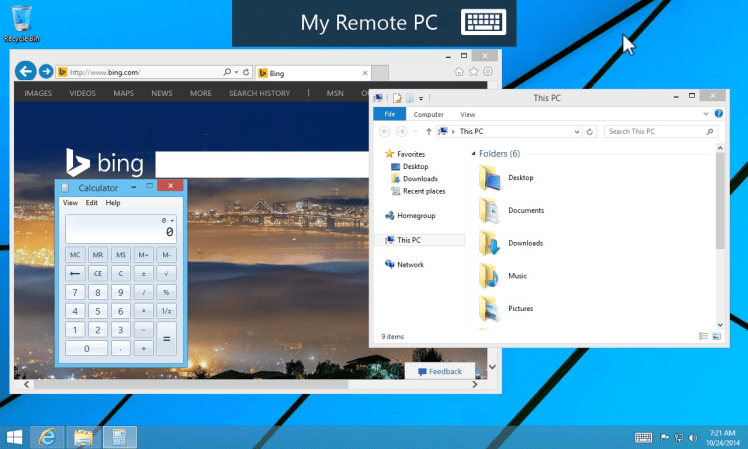The width and height of the screenshot is (748, 449).
Task: Click the Search This PC field
Action: [661, 131]
